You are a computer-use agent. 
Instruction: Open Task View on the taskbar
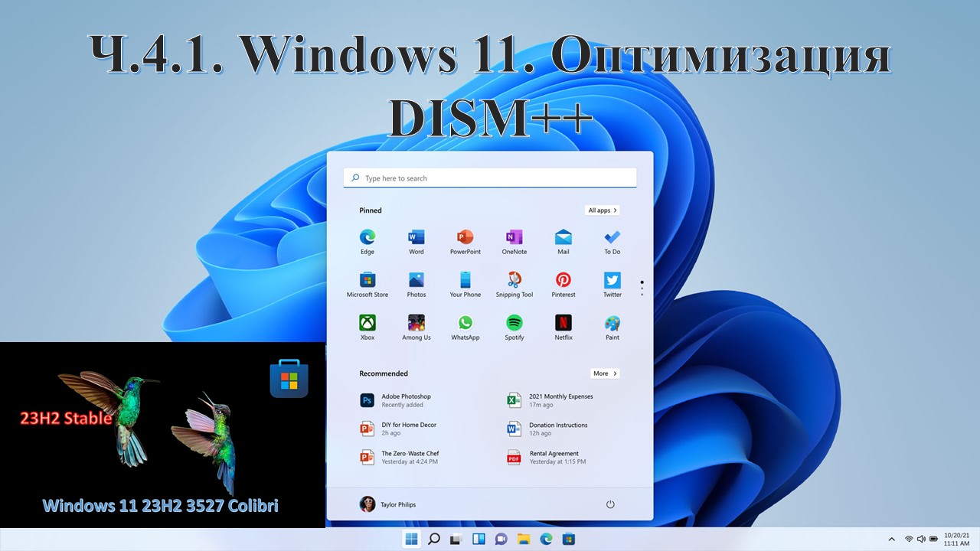[456, 539]
